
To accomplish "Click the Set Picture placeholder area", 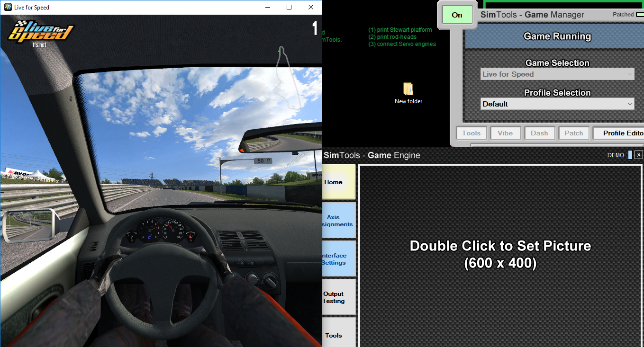I will click(x=500, y=256).
